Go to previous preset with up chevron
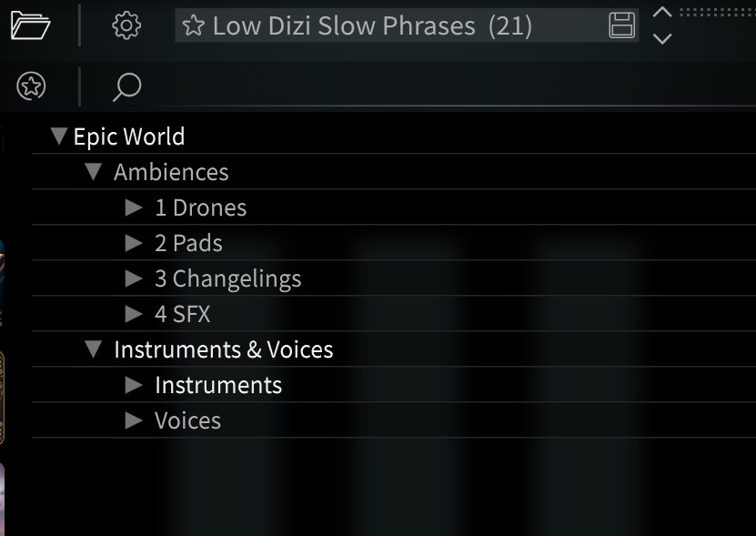Image resolution: width=756 pixels, height=536 pixels. coord(663,12)
